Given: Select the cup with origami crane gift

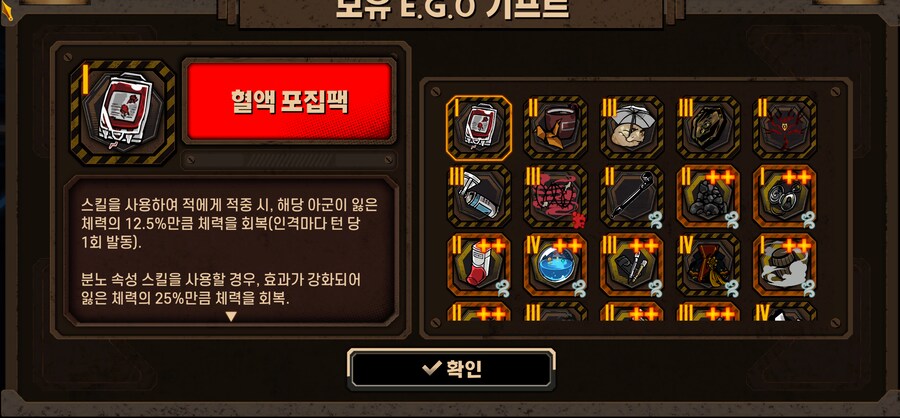Looking at the screenshot, I should 555,127.
